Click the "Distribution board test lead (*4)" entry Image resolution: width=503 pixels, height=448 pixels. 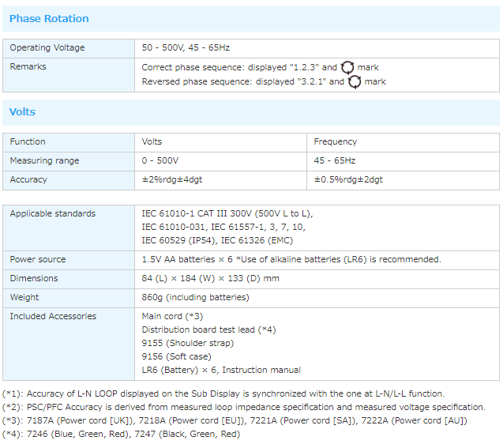click(208, 329)
